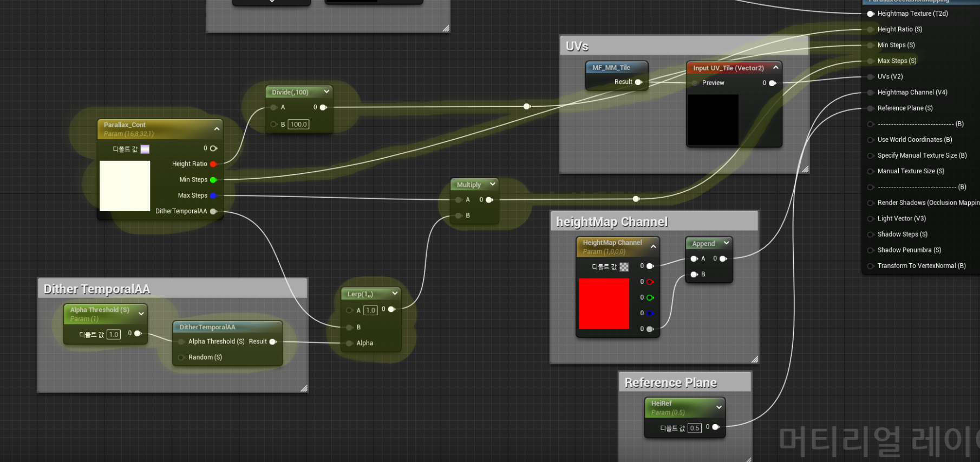Click the Multiply node A input pin

tap(459, 200)
